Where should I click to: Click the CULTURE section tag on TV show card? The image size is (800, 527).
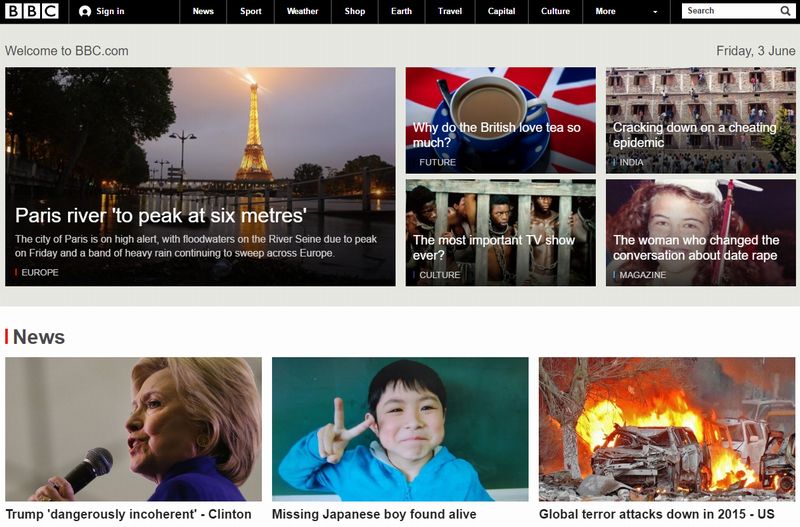pyautogui.click(x=439, y=275)
